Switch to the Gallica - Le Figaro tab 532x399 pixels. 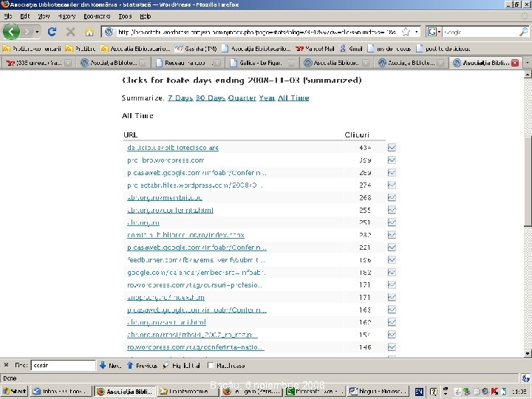click(x=260, y=63)
